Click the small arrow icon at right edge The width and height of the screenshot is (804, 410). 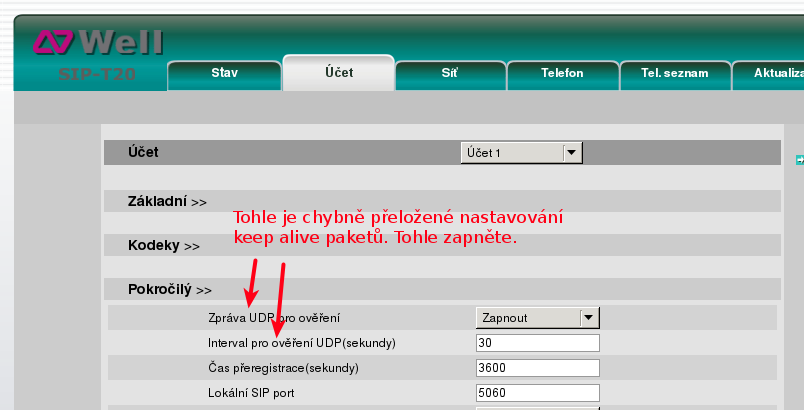pyautogui.click(x=799, y=159)
